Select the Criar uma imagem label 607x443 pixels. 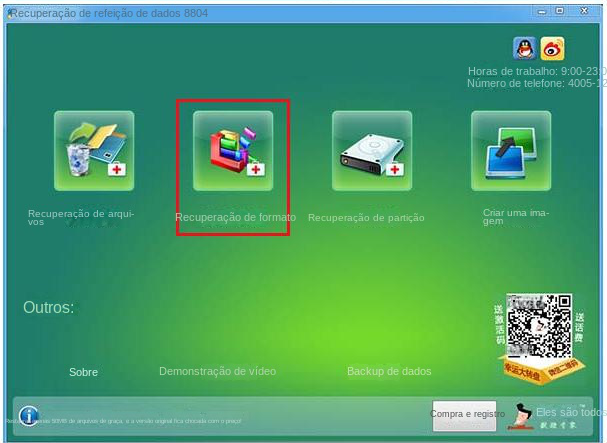pyautogui.click(x=516, y=217)
